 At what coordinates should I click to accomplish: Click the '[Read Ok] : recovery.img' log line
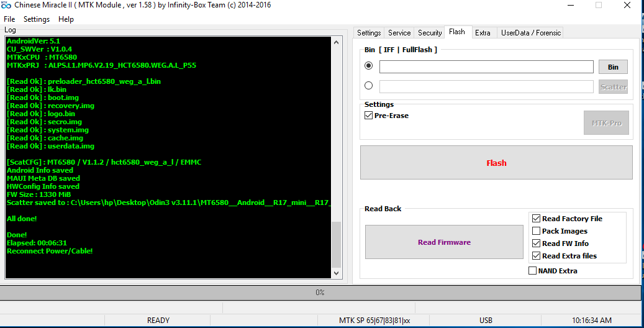pos(50,106)
